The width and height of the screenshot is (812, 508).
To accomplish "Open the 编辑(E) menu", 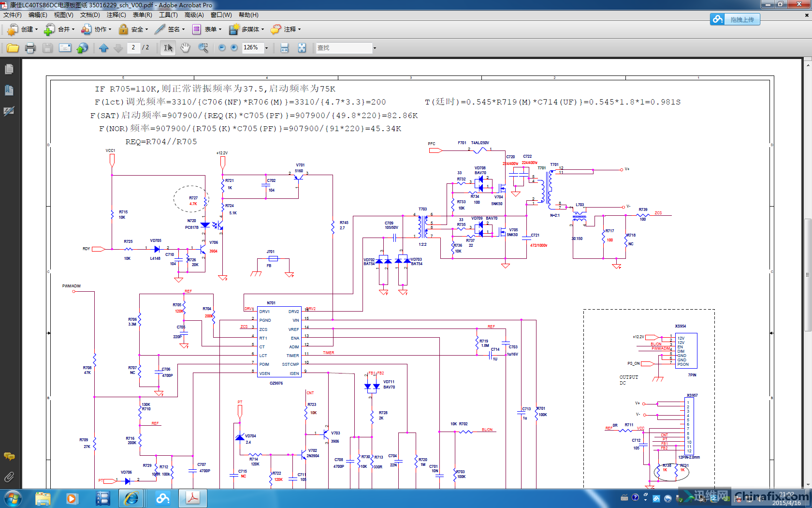I will pyautogui.click(x=38, y=15).
